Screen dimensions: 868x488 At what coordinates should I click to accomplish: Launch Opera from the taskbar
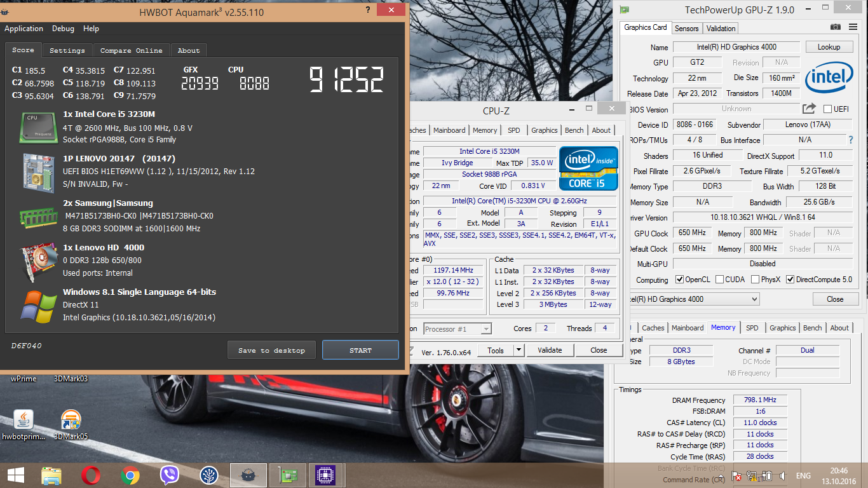coord(91,475)
